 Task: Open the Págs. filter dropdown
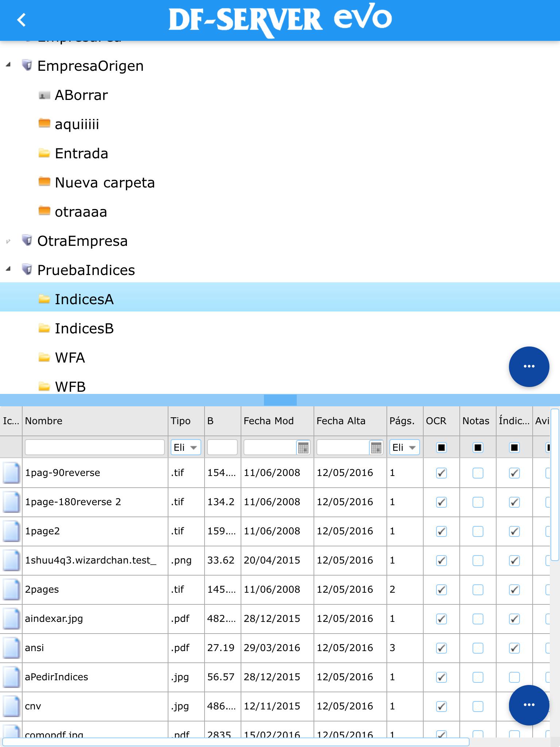[x=405, y=448]
